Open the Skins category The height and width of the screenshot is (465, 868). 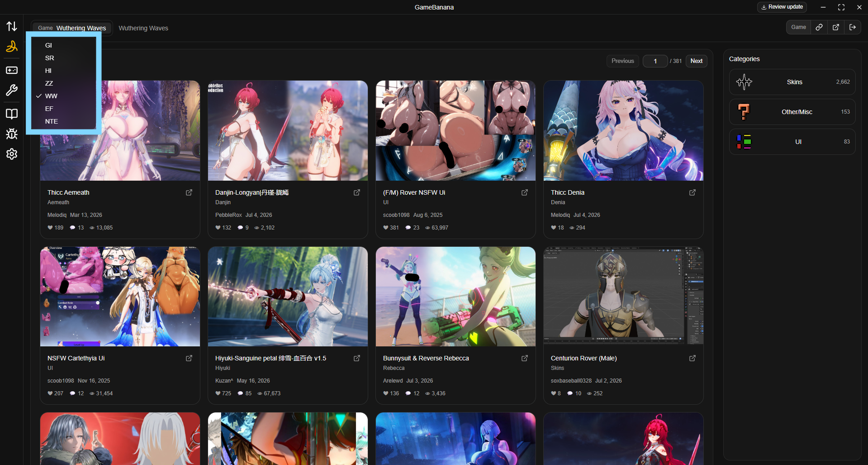click(x=792, y=82)
